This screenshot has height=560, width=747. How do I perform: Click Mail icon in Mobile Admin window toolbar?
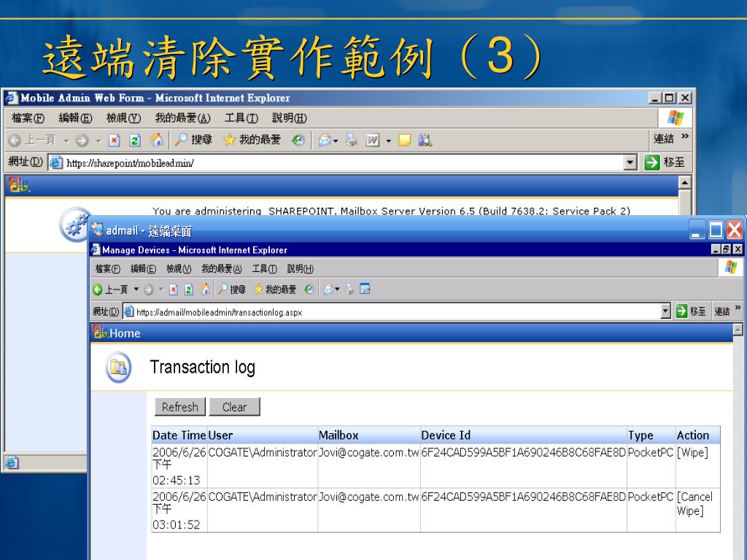(324, 140)
